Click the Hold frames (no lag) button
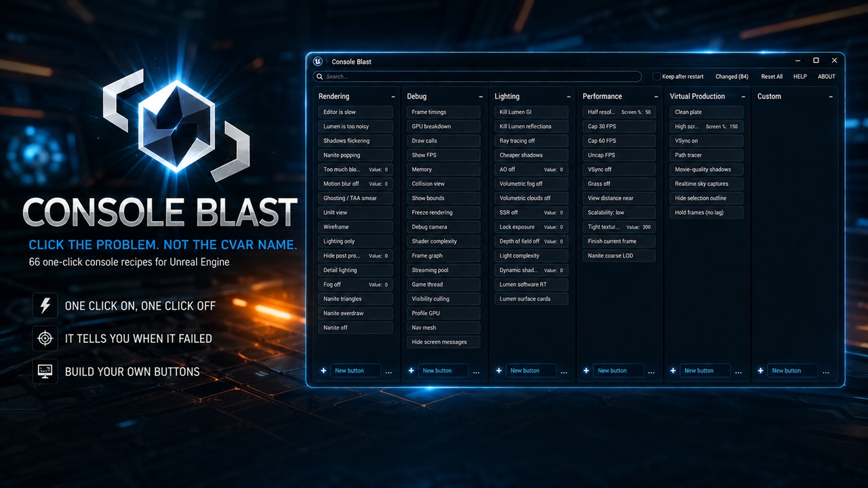The width and height of the screenshot is (868, 488). pyautogui.click(x=706, y=212)
